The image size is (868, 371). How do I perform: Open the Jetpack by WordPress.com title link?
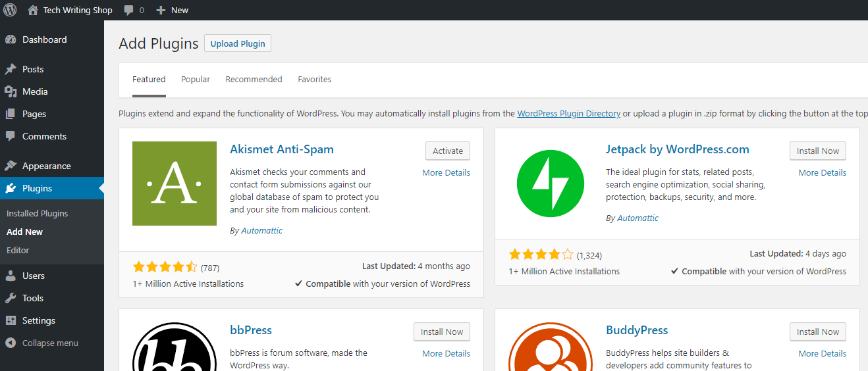(678, 149)
